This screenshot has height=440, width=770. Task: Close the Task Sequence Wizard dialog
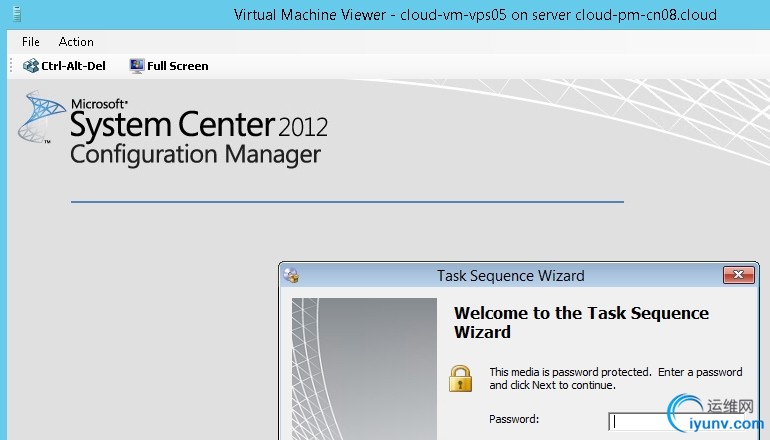coord(739,275)
